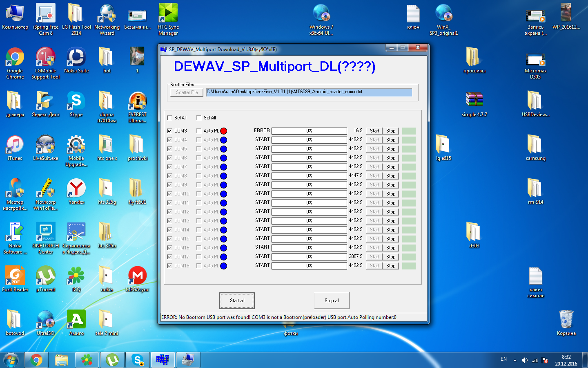Click the Skype icon in the taskbar

[x=138, y=360]
